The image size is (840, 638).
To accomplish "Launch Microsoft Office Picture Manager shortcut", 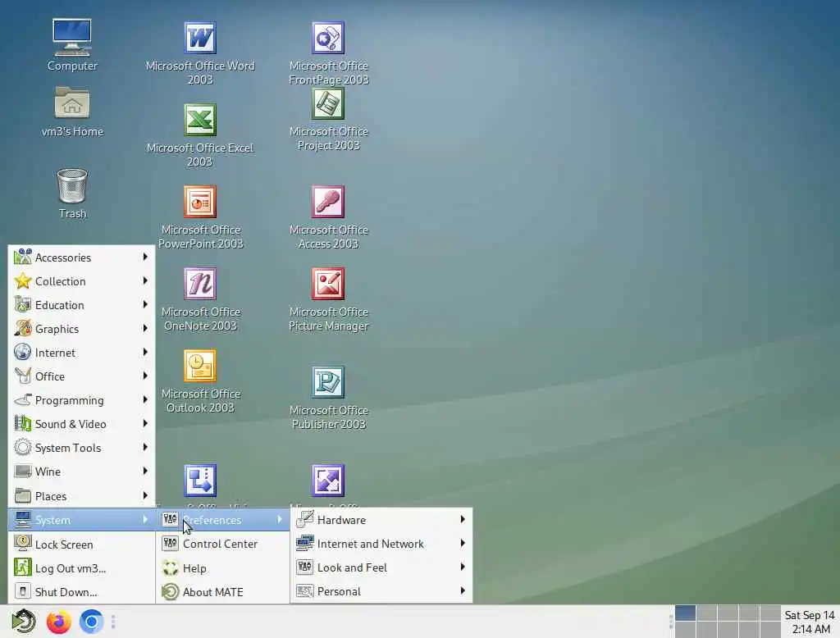I will tap(328, 299).
